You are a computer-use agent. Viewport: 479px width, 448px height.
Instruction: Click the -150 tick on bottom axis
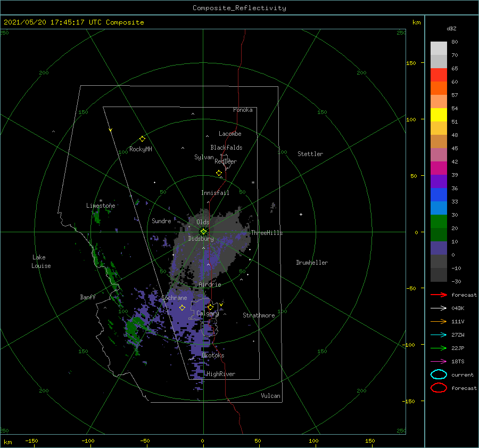pos(31,441)
